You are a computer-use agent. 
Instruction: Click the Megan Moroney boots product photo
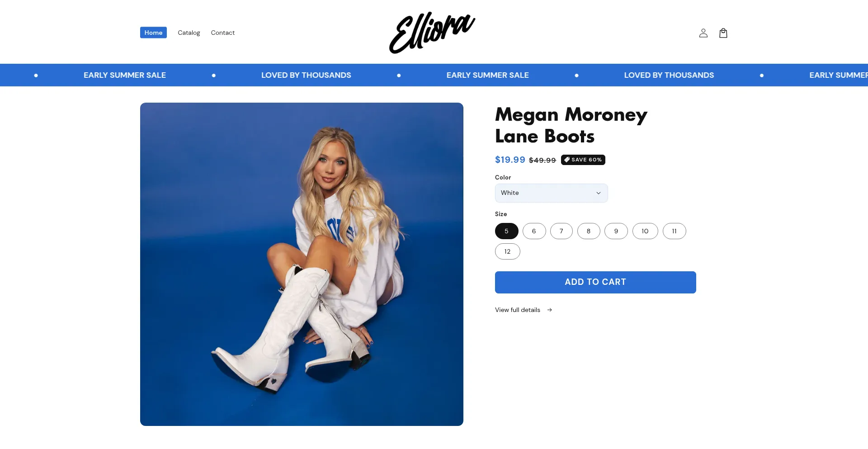[x=302, y=264]
